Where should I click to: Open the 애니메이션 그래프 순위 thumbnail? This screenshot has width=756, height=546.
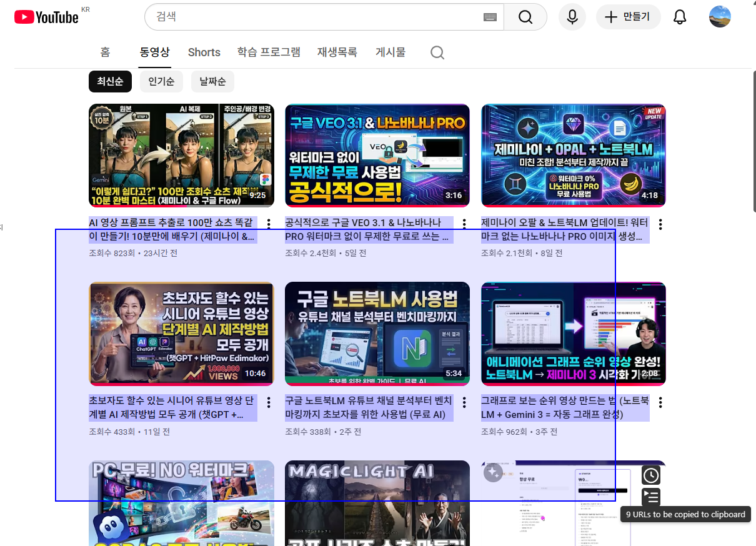[574, 334]
